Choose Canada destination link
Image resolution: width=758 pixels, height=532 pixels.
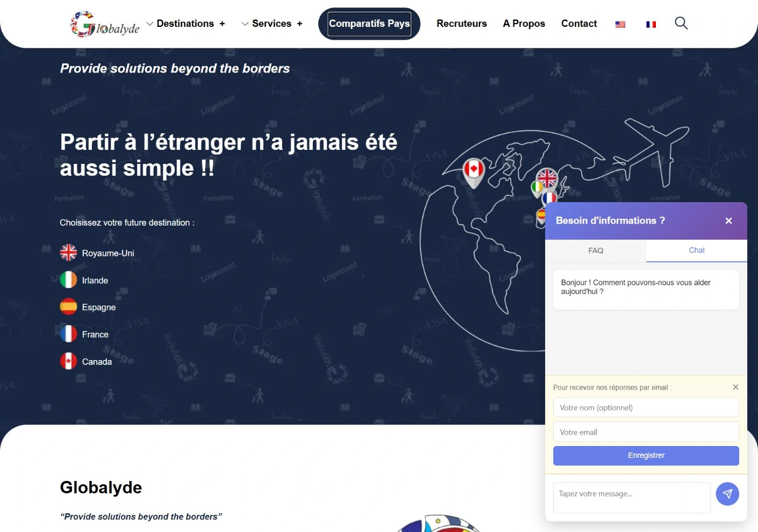tap(97, 362)
